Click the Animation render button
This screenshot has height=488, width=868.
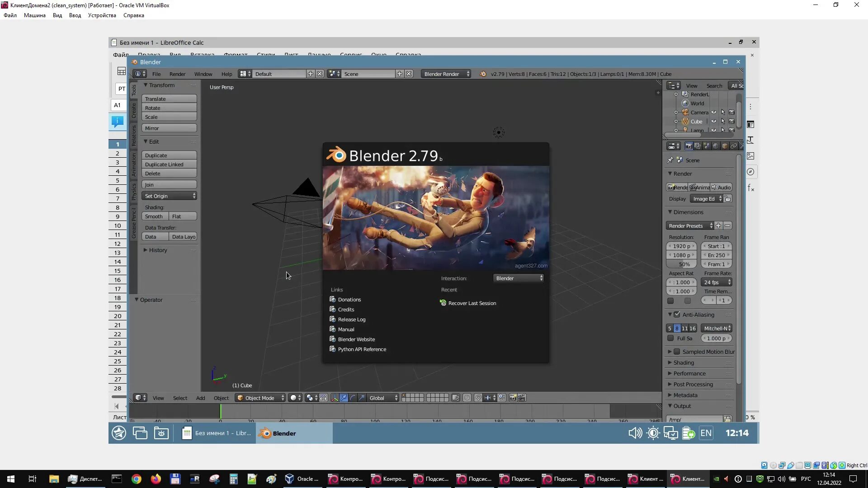click(x=699, y=187)
